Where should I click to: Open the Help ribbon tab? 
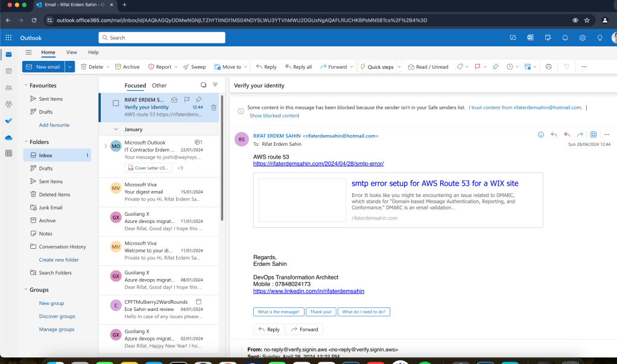pos(93,52)
